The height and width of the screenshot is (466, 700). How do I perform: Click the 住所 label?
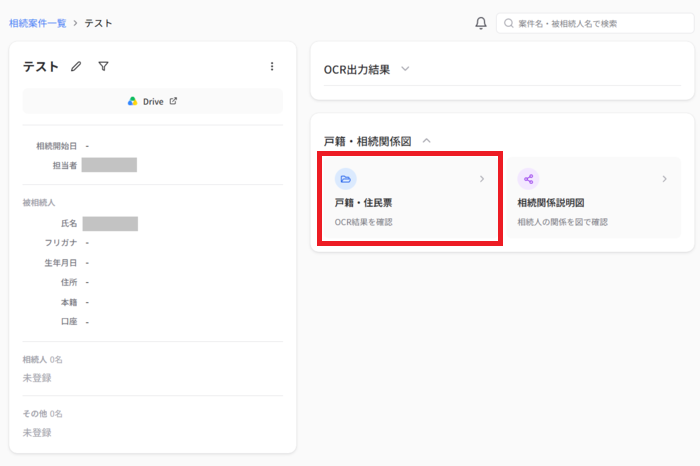tap(69, 282)
